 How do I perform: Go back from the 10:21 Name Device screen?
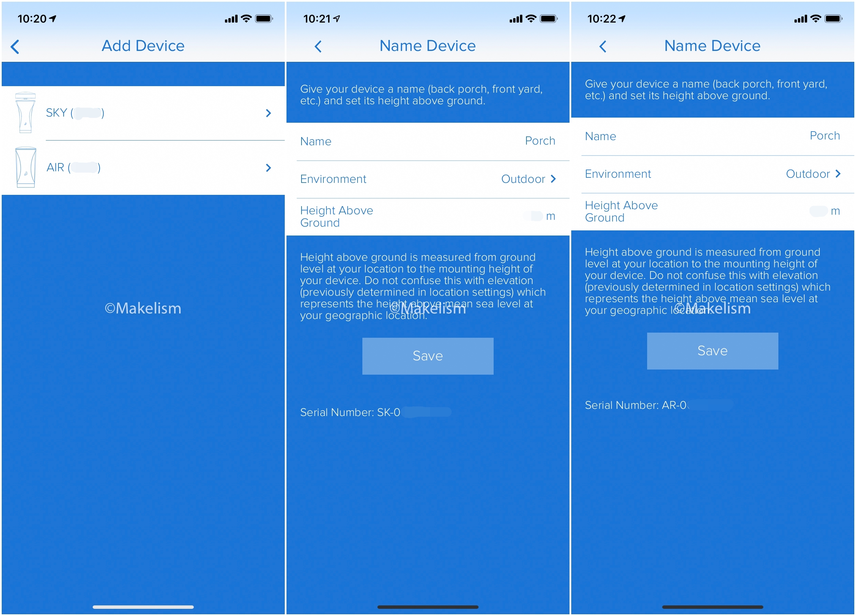pos(318,47)
